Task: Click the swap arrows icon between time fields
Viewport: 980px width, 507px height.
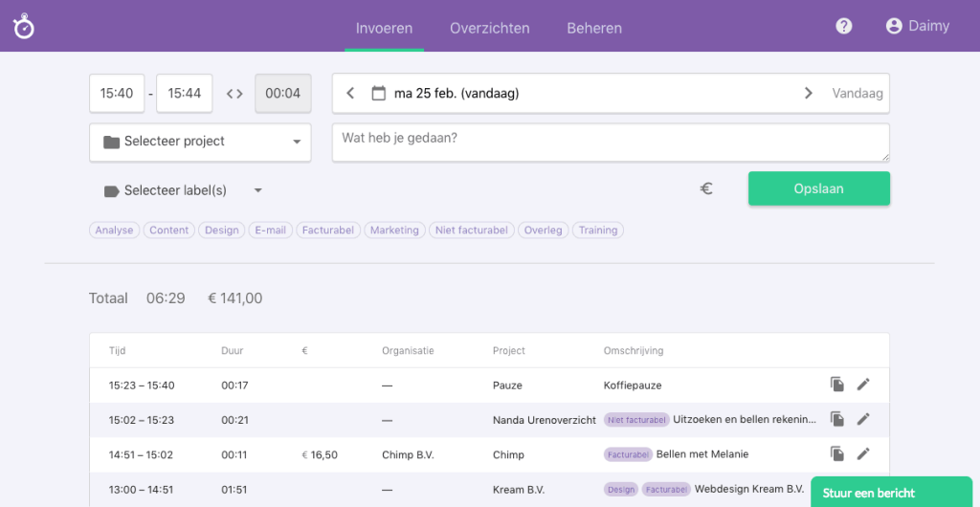Action: [234, 94]
